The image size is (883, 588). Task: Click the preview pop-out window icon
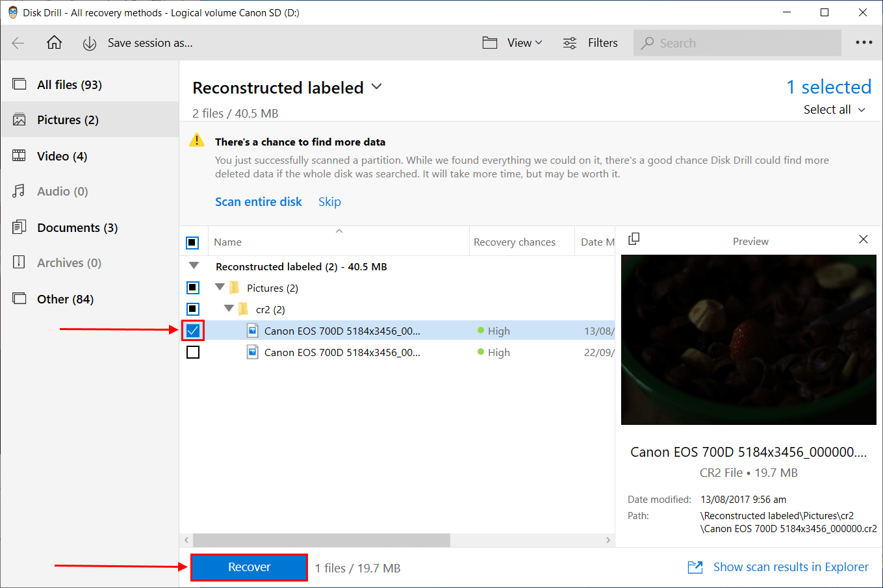point(634,239)
